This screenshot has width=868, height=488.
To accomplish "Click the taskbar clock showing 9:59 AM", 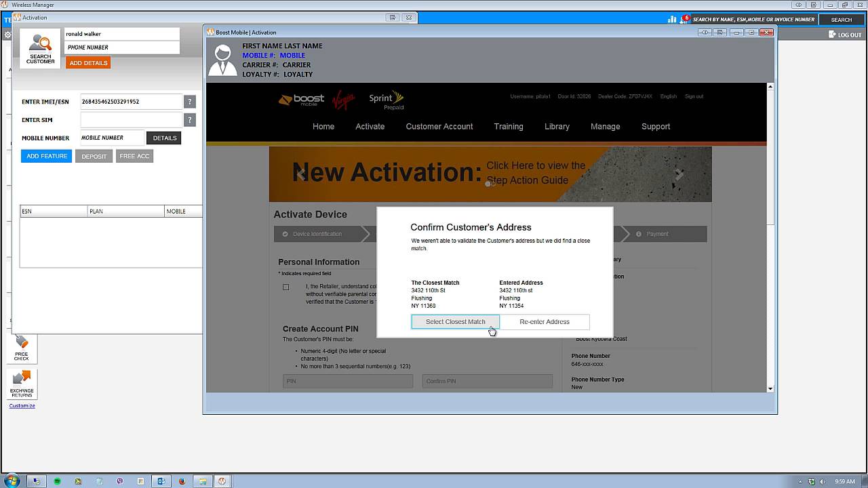I will point(844,481).
